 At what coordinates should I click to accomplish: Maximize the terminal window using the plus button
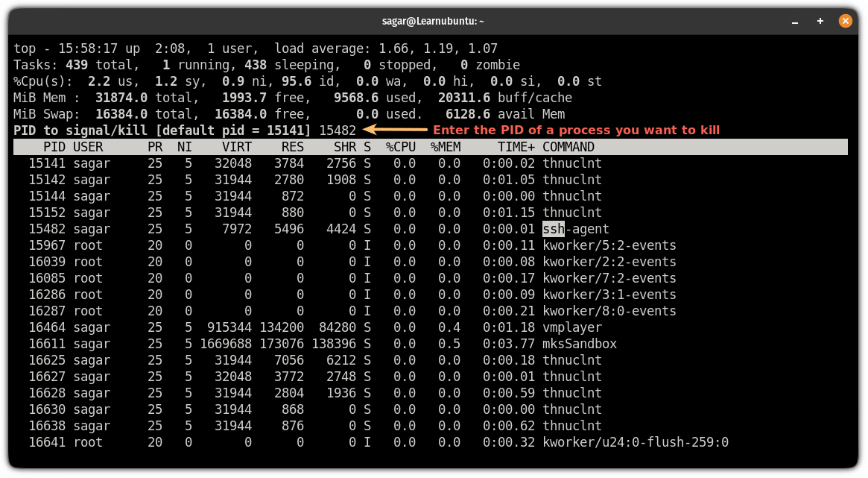click(x=820, y=21)
